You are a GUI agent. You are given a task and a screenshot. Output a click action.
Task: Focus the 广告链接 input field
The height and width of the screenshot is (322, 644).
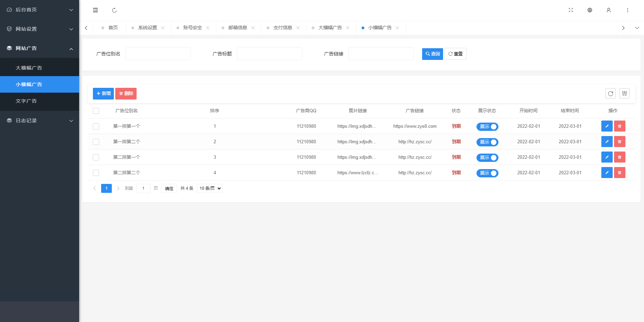coord(381,54)
